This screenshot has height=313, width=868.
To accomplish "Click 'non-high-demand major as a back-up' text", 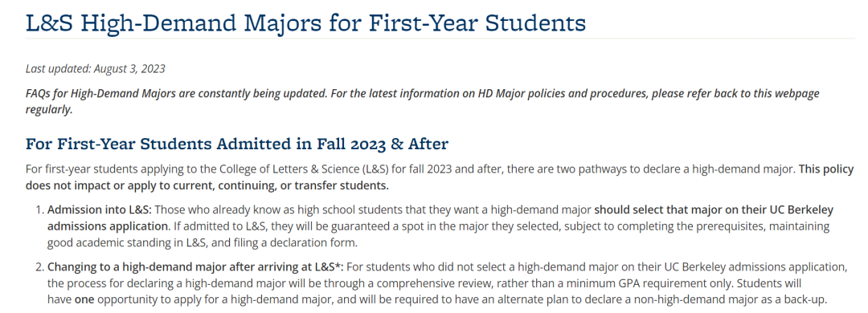I will 747,300.
